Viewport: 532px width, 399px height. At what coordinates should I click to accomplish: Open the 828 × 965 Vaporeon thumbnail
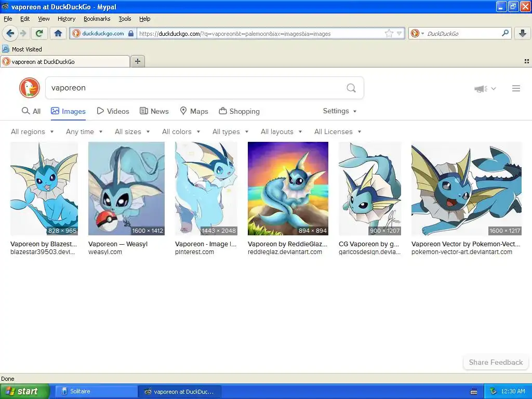point(44,189)
